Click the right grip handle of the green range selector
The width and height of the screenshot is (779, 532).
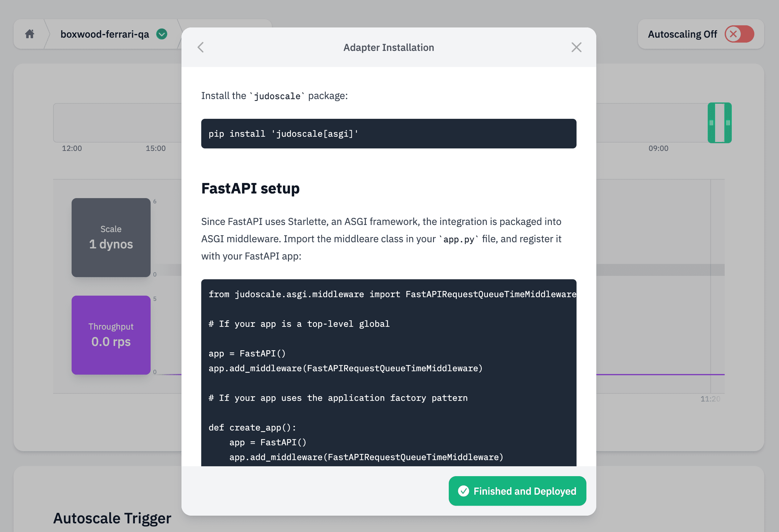727,123
